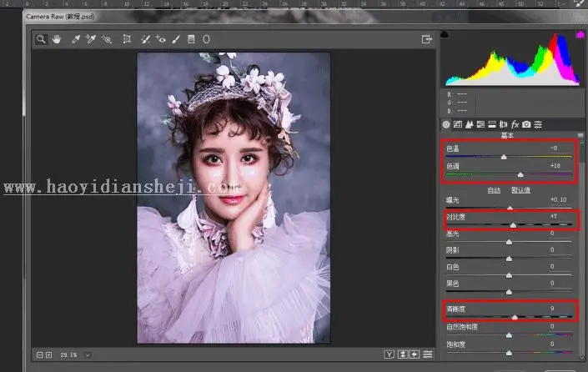Open the Camera Calibration tab
This screenshot has height=372, width=588.
pyautogui.click(x=526, y=124)
